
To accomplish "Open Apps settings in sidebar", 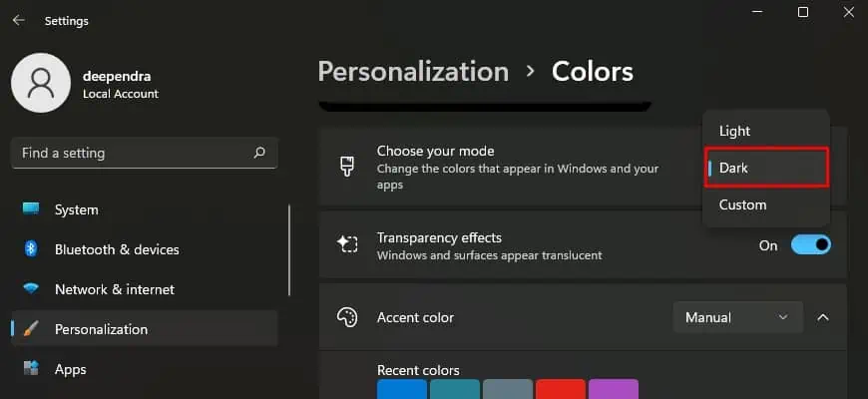I will tap(144, 369).
